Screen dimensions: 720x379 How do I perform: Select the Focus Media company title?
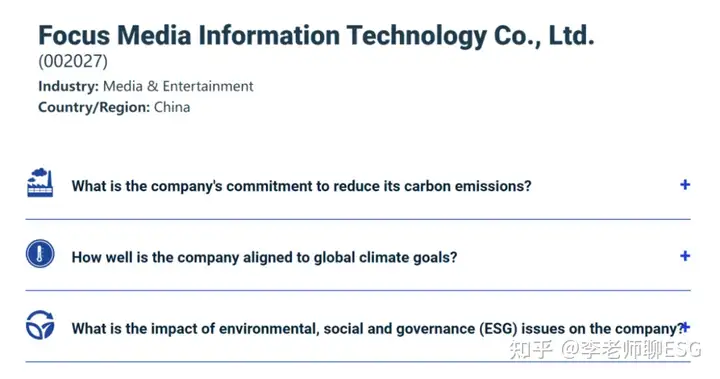(316, 35)
